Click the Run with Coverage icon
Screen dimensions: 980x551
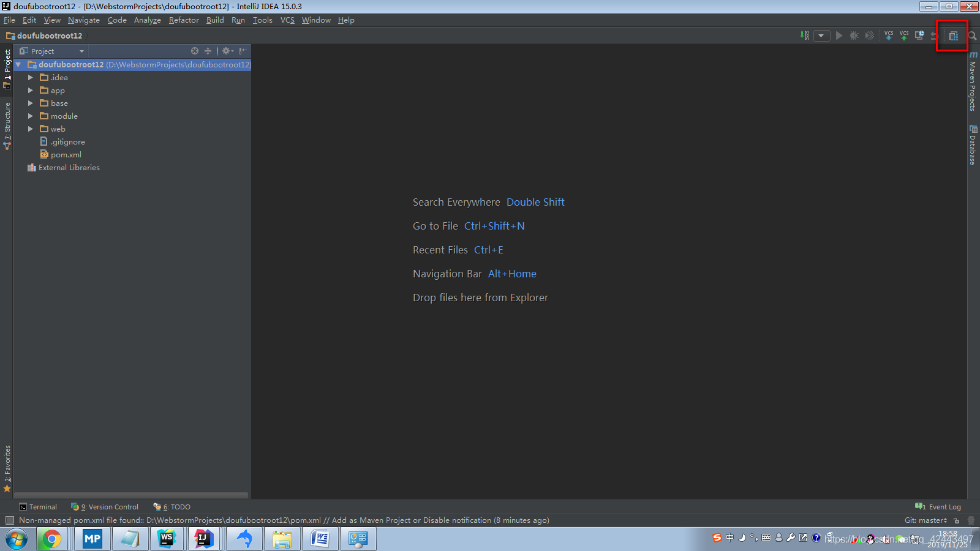click(870, 36)
